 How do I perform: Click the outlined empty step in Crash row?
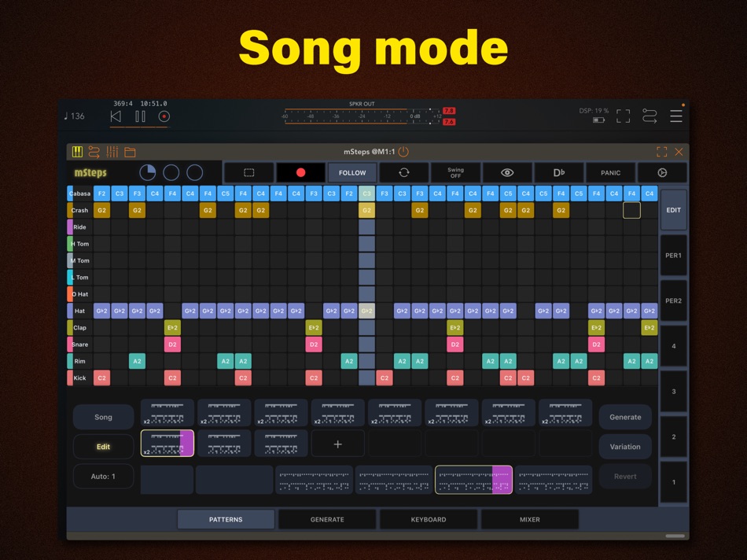tap(631, 210)
